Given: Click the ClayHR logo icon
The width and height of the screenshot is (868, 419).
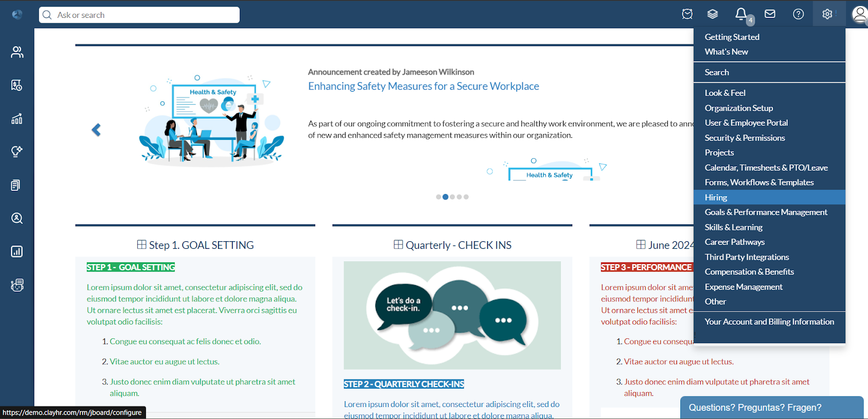Looking at the screenshot, I should (x=17, y=15).
